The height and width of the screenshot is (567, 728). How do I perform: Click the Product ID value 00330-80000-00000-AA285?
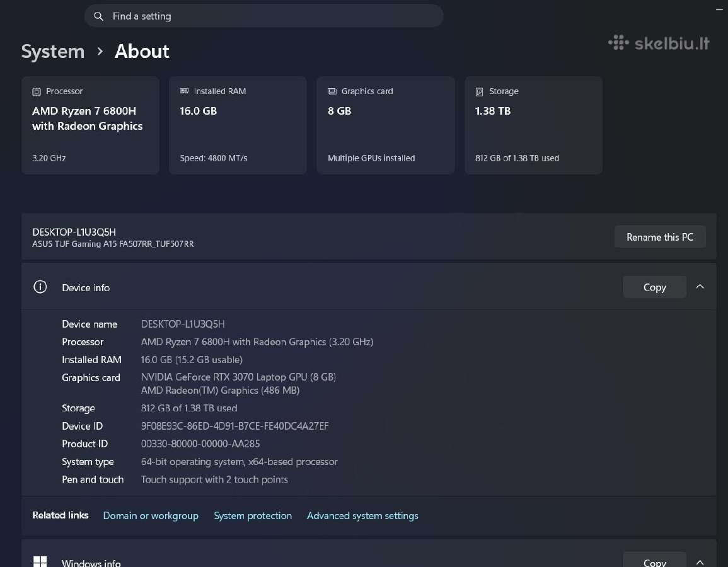point(200,444)
